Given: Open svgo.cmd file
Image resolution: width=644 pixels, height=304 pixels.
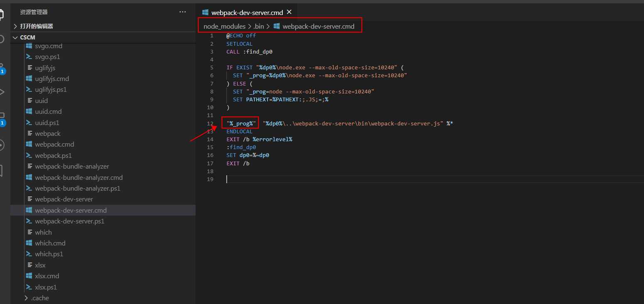Looking at the screenshot, I should pyautogui.click(x=49, y=46).
